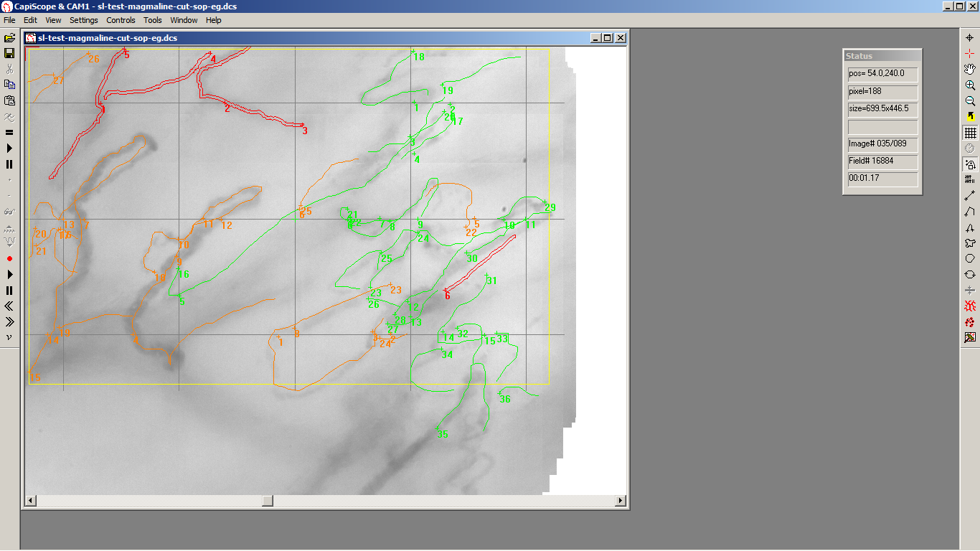Click the horizontal scrollbar thumb
This screenshot has width=980, height=551.
click(267, 500)
